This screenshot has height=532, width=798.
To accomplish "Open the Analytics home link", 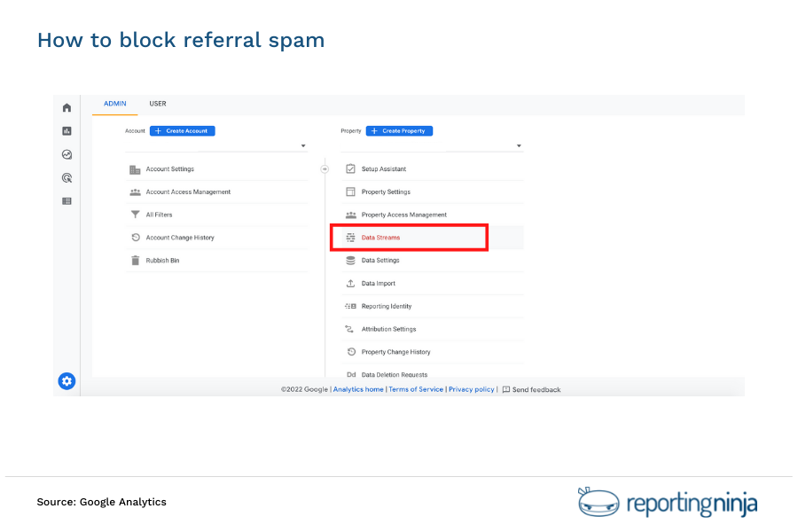I will 357,388.
